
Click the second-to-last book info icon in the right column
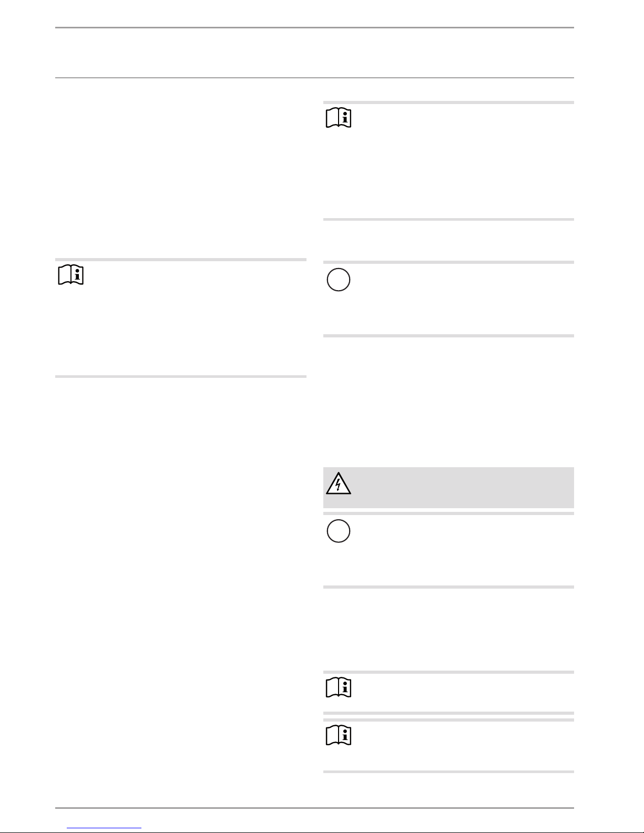point(339,687)
